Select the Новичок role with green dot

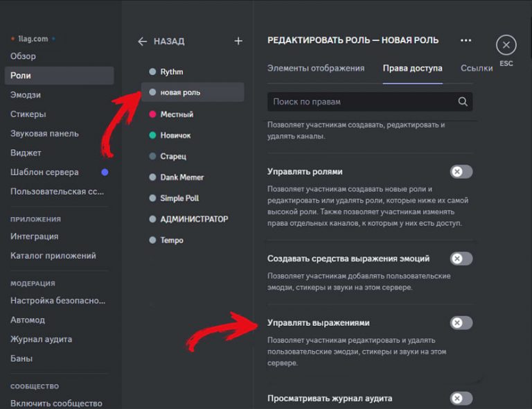tap(175, 135)
